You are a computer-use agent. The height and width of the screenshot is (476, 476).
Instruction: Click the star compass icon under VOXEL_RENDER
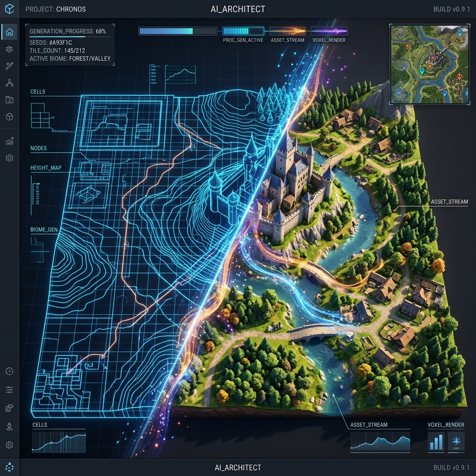[456, 442]
